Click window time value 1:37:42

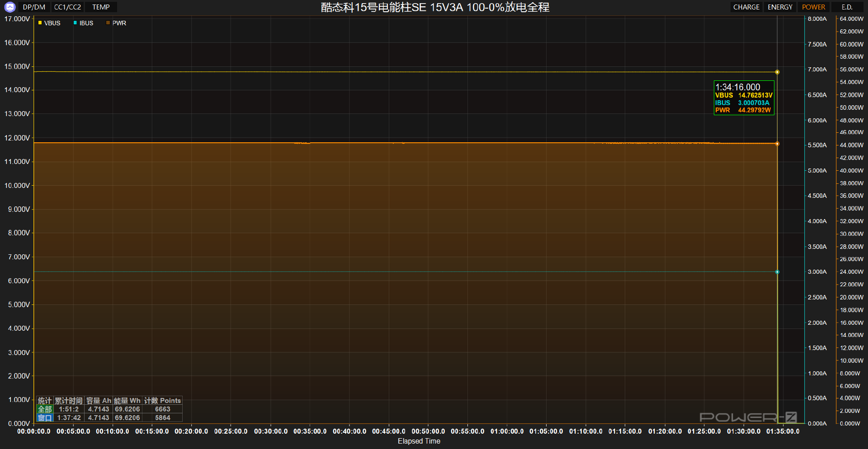pos(69,418)
